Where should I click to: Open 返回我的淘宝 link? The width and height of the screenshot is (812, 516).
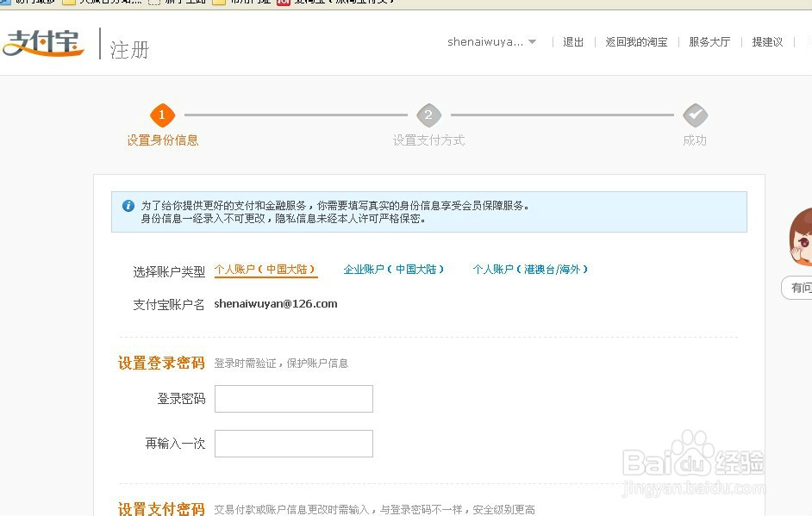tap(636, 42)
